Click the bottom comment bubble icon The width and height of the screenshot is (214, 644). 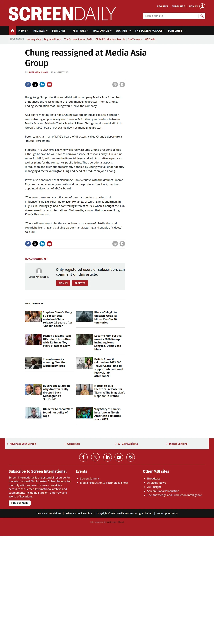115,243
